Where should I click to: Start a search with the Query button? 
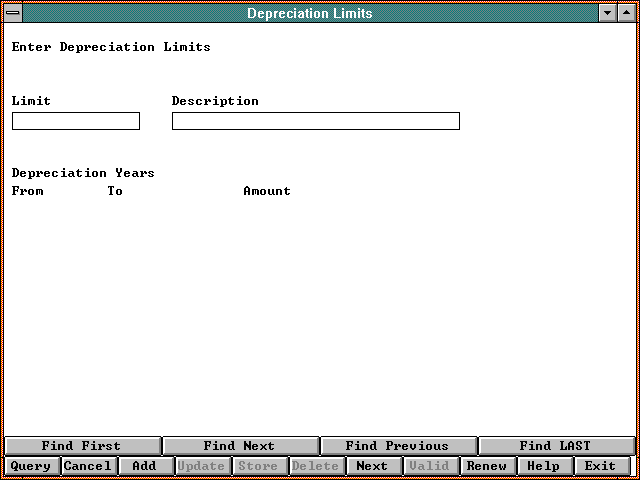point(31,466)
